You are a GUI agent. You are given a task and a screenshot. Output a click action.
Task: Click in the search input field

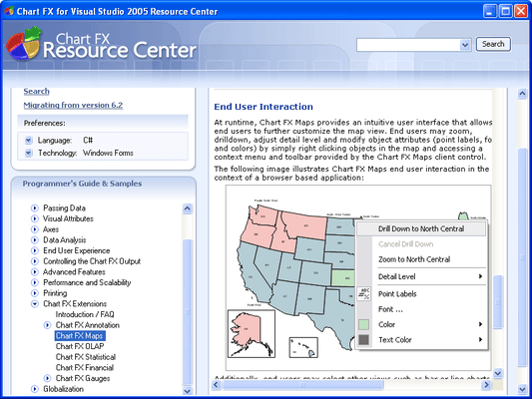(x=408, y=45)
